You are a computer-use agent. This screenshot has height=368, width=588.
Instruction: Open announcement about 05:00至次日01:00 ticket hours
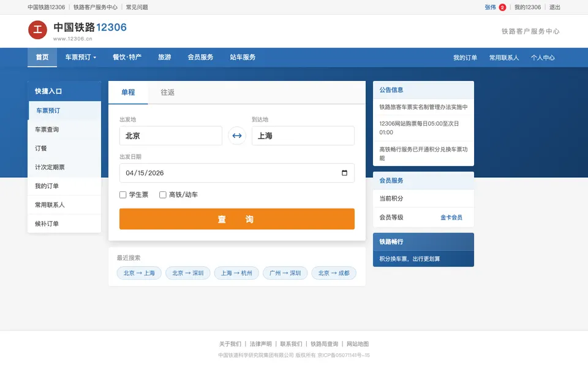tap(423, 128)
